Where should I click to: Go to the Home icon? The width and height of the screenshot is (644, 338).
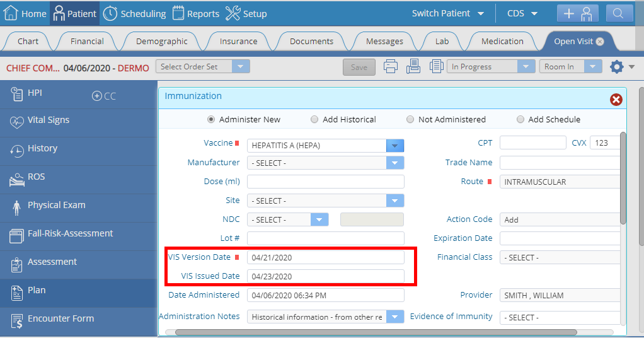pos(11,13)
